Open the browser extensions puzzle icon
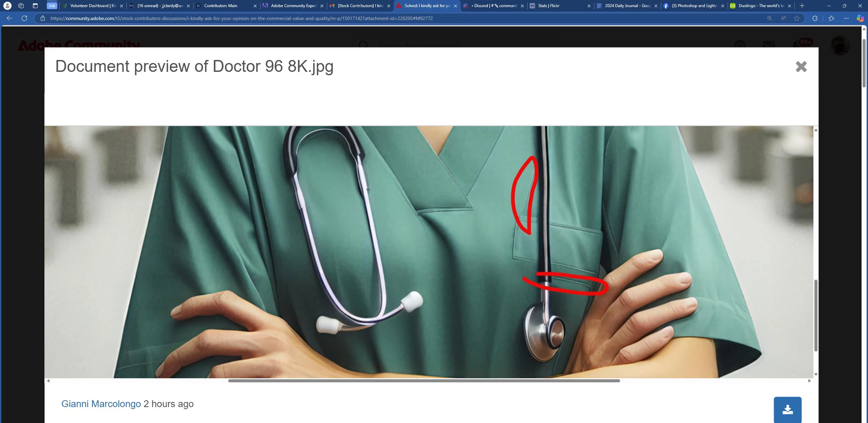 (x=815, y=18)
